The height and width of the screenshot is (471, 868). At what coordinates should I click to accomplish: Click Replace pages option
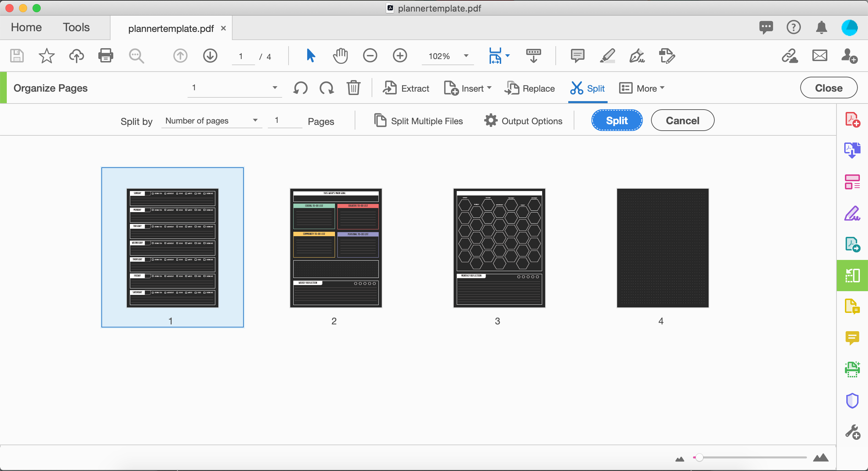529,88
